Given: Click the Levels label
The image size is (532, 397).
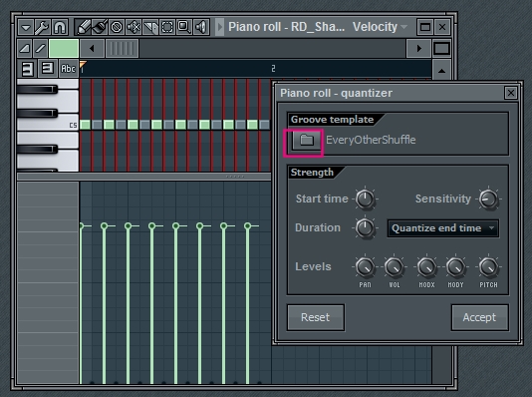Looking at the screenshot, I should coord(313,266).
